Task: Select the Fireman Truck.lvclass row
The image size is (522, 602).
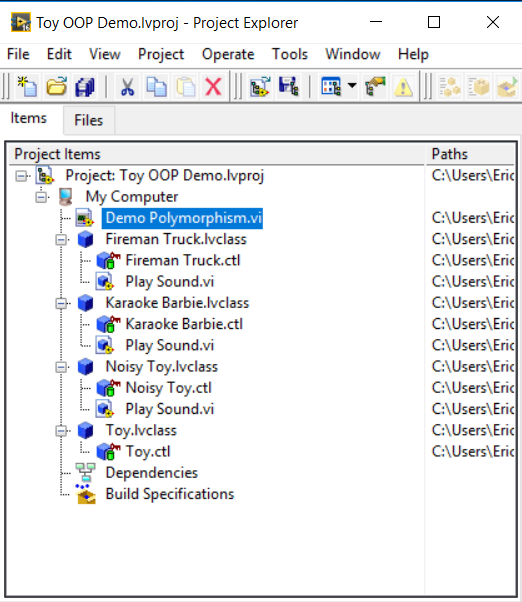Action: [176, 239]
